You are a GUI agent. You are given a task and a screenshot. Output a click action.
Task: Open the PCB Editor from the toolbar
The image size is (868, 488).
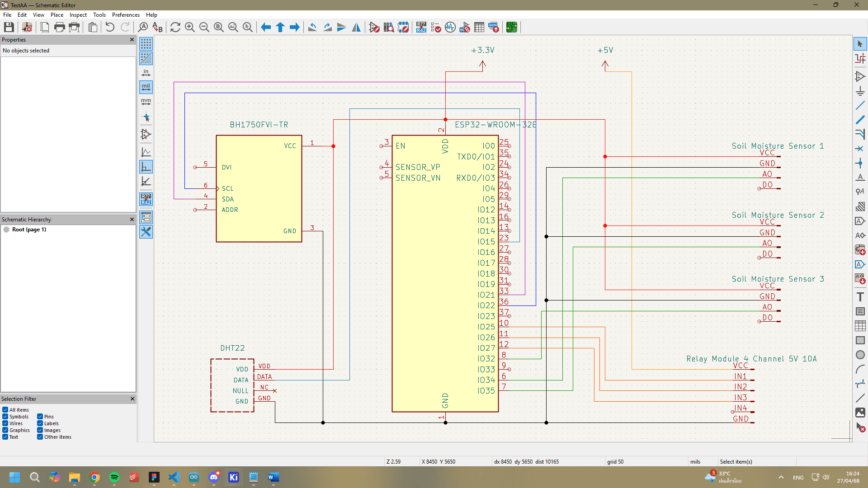tap(512, 27)
